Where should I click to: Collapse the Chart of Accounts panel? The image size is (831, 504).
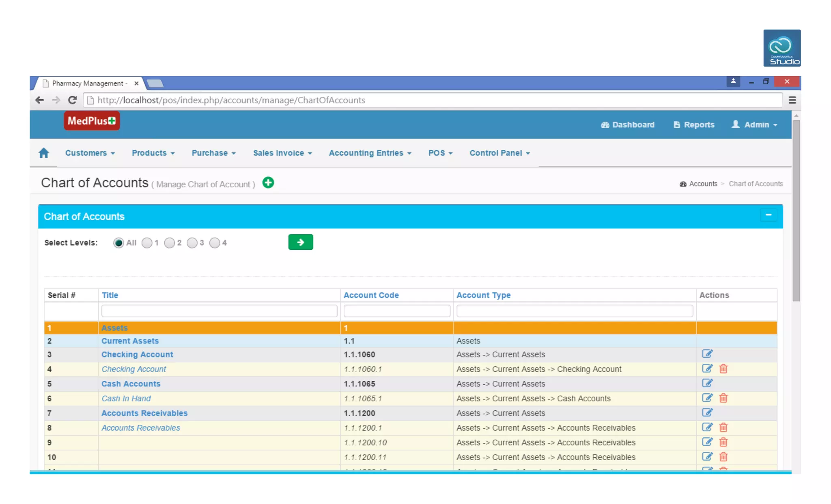(768, 215)
